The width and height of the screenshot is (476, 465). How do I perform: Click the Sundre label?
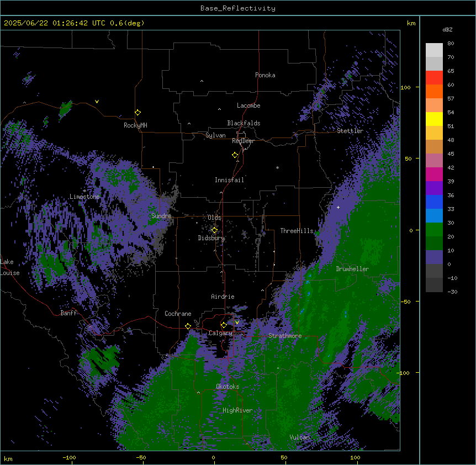161,216
